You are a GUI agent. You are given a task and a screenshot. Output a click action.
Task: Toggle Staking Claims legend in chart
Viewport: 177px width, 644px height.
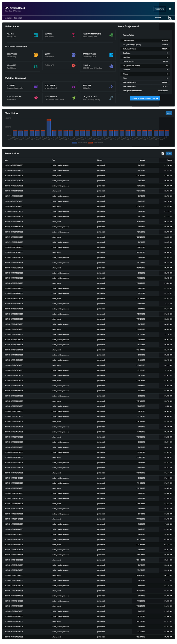point(95,142)
